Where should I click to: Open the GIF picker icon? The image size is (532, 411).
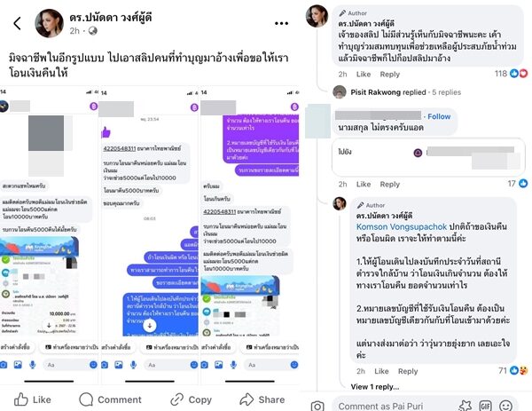pyautogui.click(x=485, y=406)
